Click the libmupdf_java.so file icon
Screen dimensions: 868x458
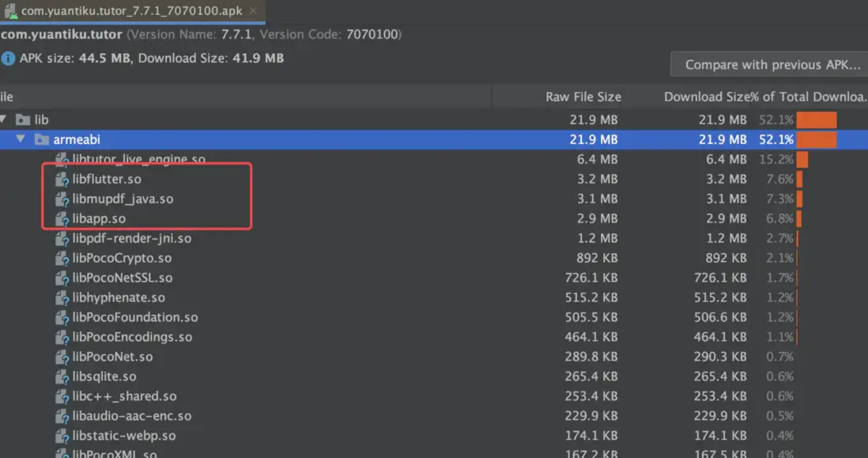pos(62,199)
